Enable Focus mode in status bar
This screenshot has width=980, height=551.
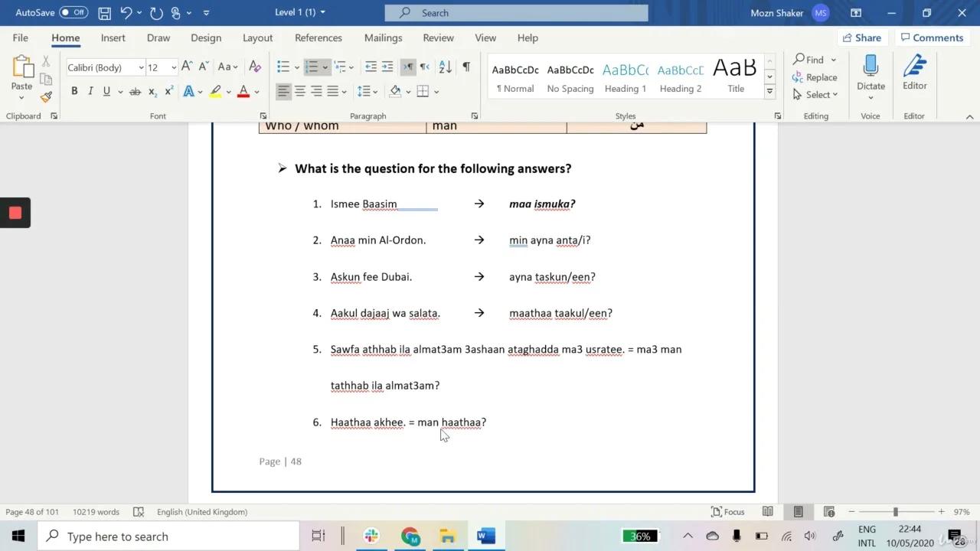728,511
